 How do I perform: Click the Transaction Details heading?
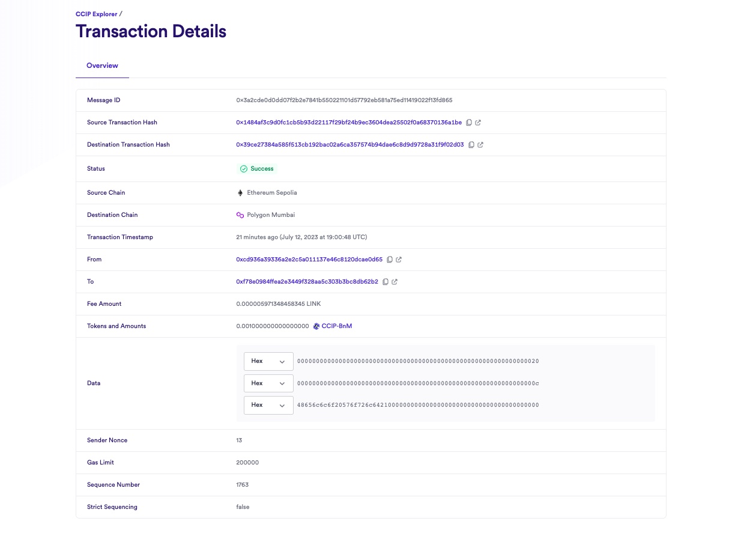pos(151,31)
